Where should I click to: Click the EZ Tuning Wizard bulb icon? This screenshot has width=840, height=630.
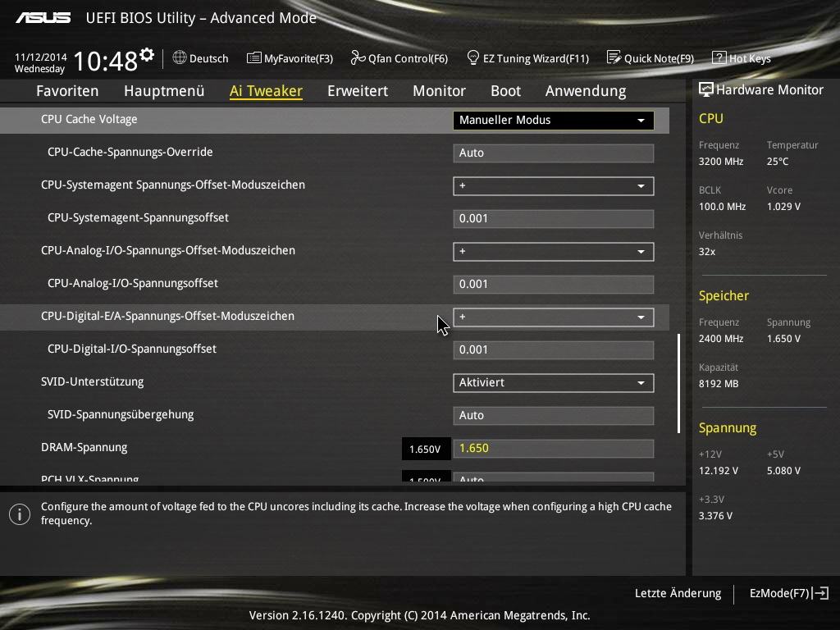pyautogui.click(x=473, y=57)
